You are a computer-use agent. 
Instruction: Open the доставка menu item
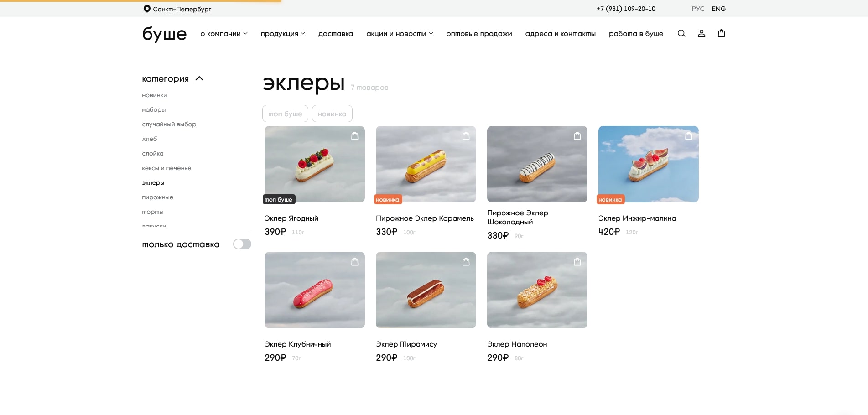pyautogui.click(x=336, y=33)
